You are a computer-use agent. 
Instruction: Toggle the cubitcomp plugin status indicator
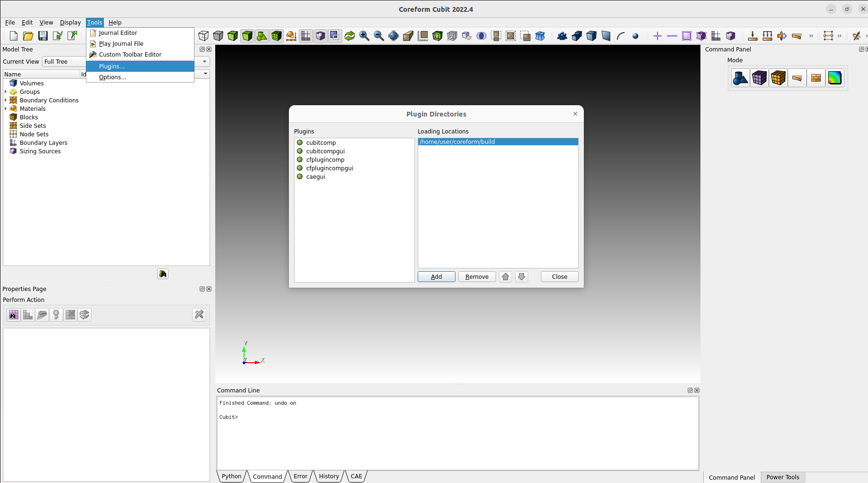point(300,142)
